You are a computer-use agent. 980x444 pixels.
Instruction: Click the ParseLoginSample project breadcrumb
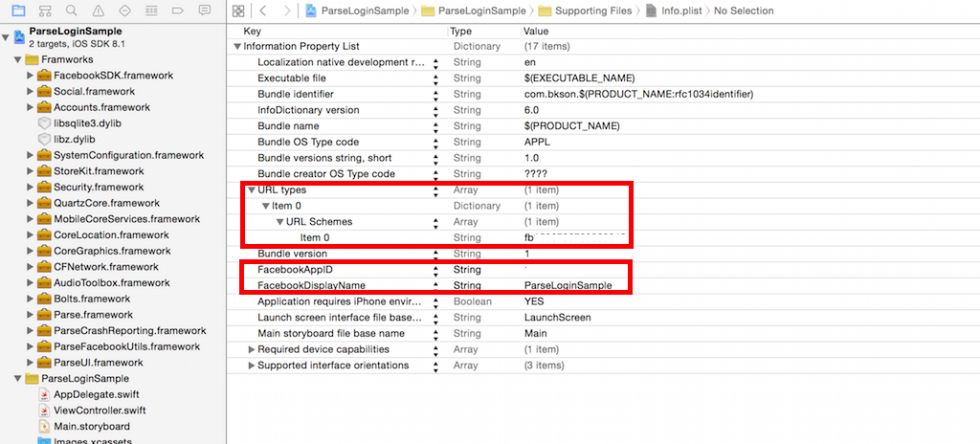tap(358, 11)
